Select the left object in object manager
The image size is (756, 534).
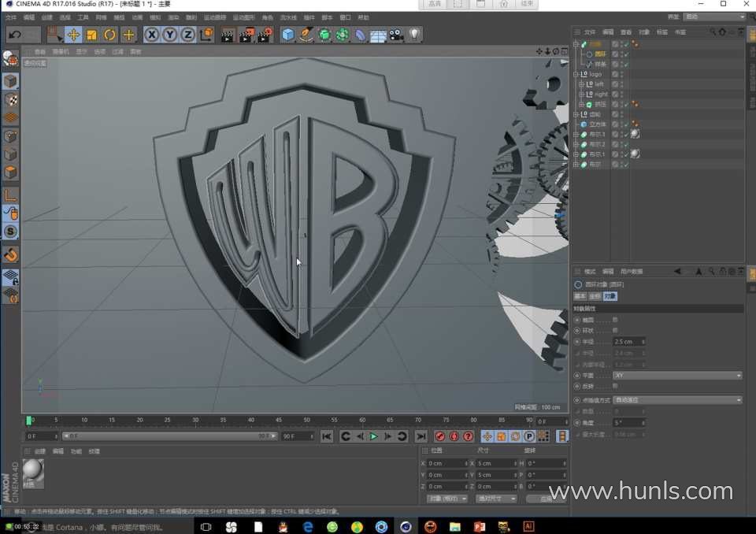coord(598,84)
